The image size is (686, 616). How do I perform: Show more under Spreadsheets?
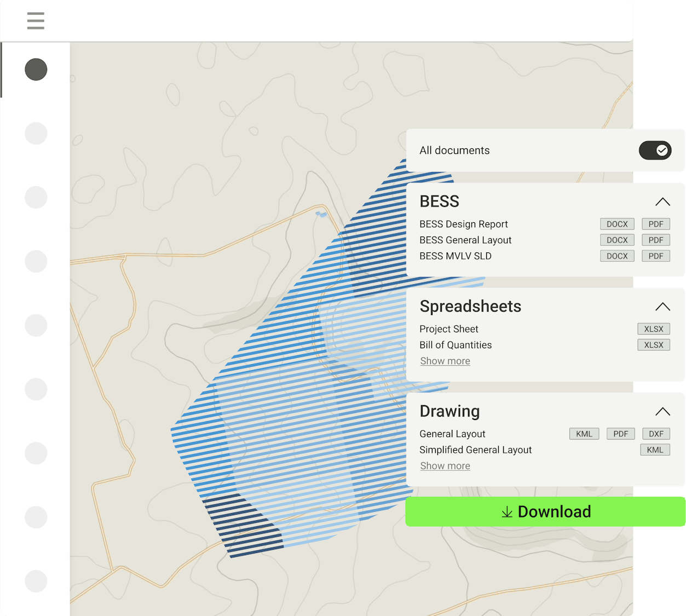[x=445, y=361]
